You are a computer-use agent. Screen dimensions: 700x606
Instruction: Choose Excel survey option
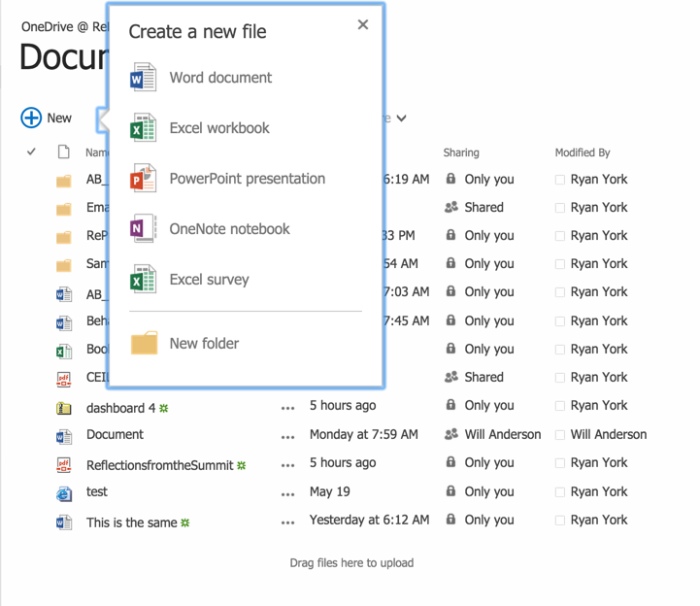point(209,280)
